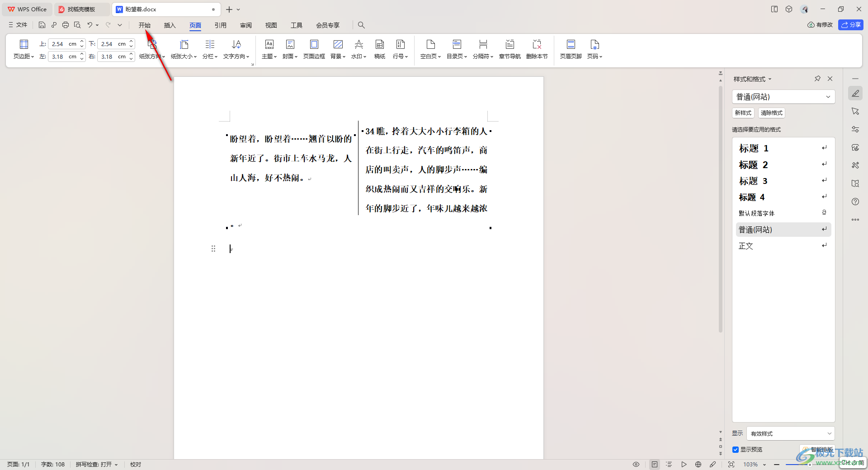Increase the top margin stepper
The width and height of the screenshot is (868, 470).
pyautogui.click(x=82, y=42)
